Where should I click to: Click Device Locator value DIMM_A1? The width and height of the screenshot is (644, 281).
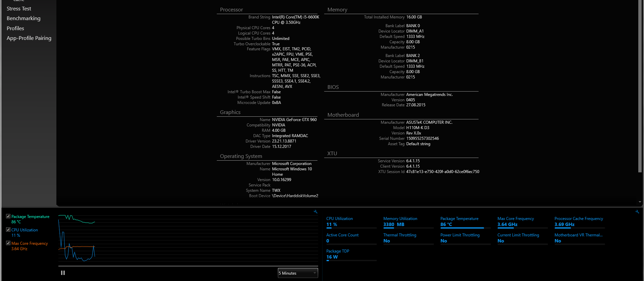[x=415, y=31]
